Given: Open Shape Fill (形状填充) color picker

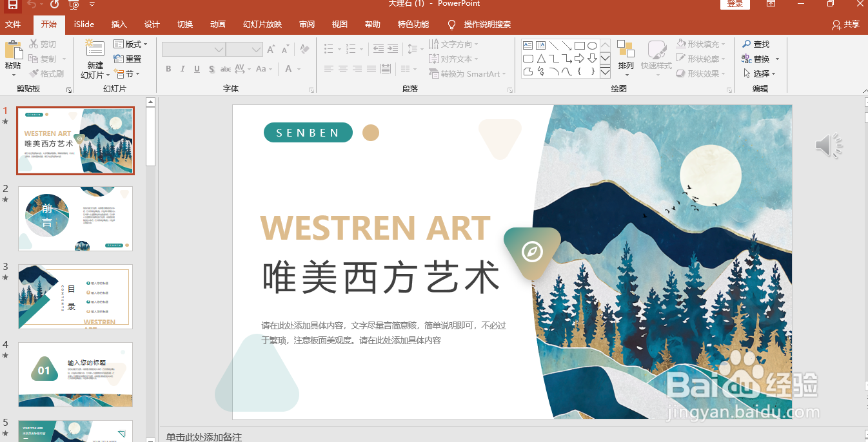Looking at the screenshot, I should (700, 44).
